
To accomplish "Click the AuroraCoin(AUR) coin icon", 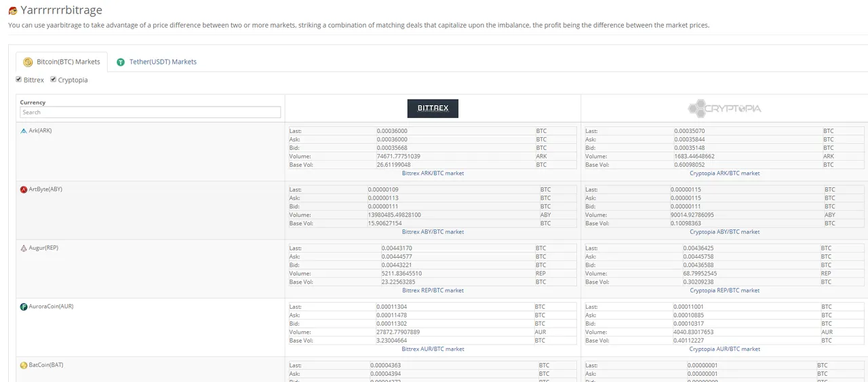I will 24,307.
